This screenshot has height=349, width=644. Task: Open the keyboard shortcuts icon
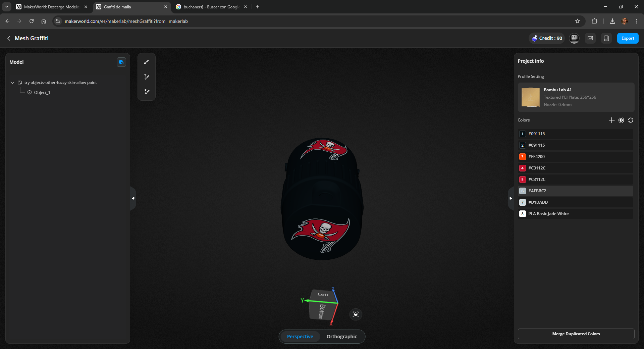click(x=590, y=38)
